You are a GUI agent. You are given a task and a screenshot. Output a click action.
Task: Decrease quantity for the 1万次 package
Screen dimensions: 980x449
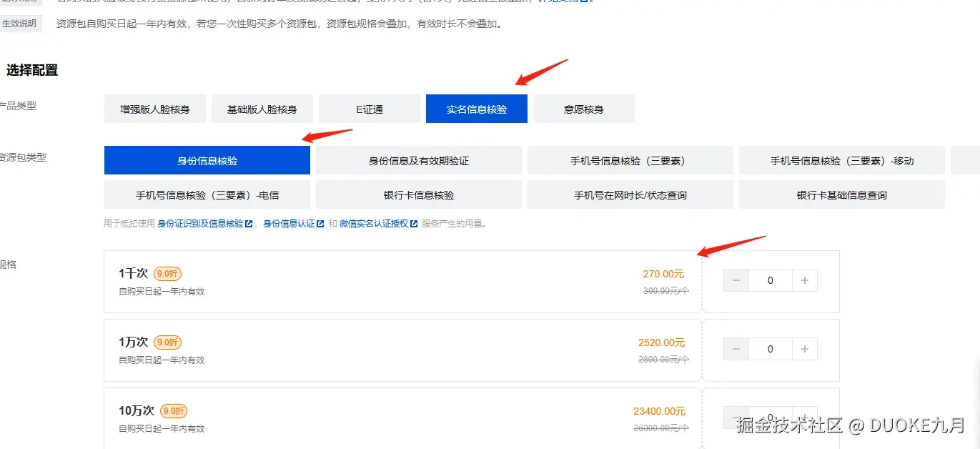pyautogui.click(x=736, y=349)
